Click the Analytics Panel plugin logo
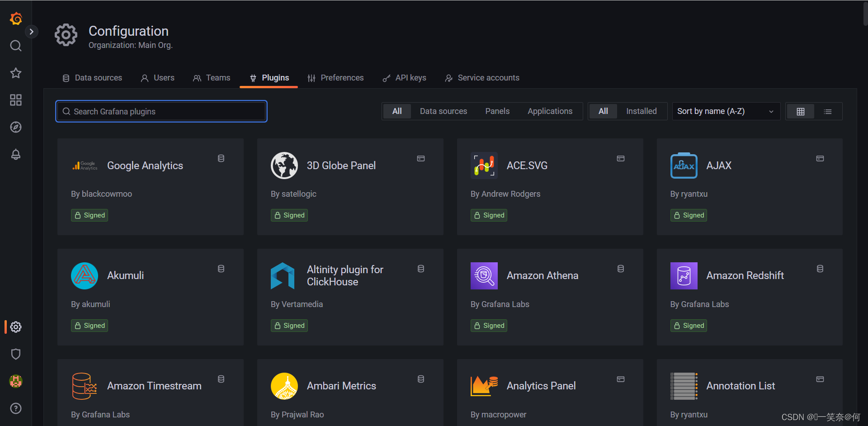This screenshot has width=868, height=426. tap(484, 386)
